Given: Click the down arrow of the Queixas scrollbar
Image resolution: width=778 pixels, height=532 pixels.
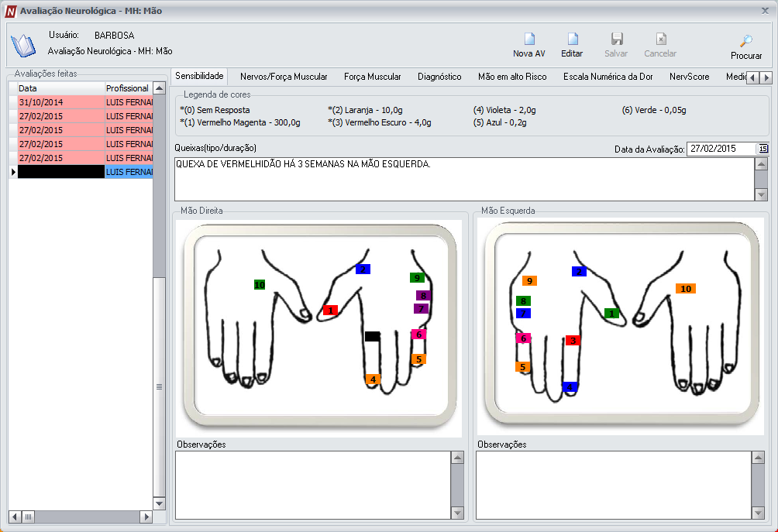Looking at the screenshot, I should click(761, 195).
